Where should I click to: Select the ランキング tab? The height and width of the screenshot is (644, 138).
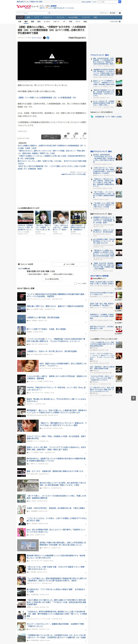point(86,17)
